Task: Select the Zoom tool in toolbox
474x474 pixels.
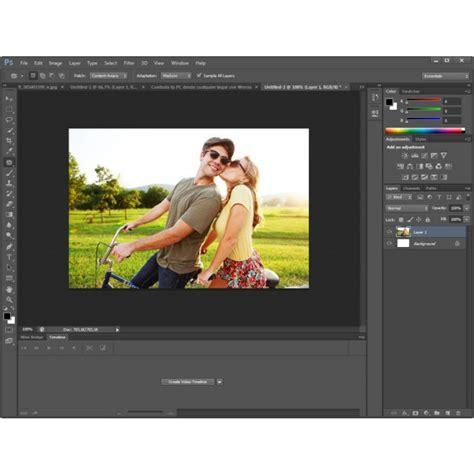Action: click(x=9, y=300)
